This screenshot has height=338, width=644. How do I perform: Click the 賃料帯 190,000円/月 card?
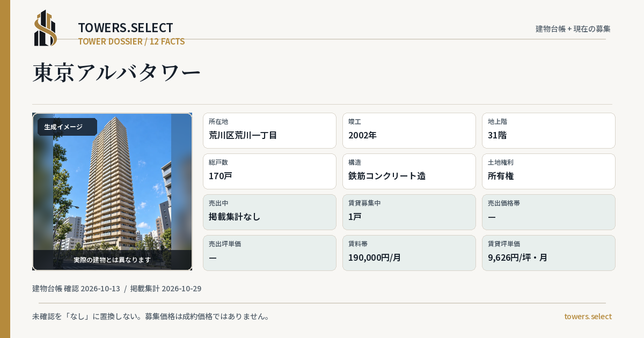409,253
